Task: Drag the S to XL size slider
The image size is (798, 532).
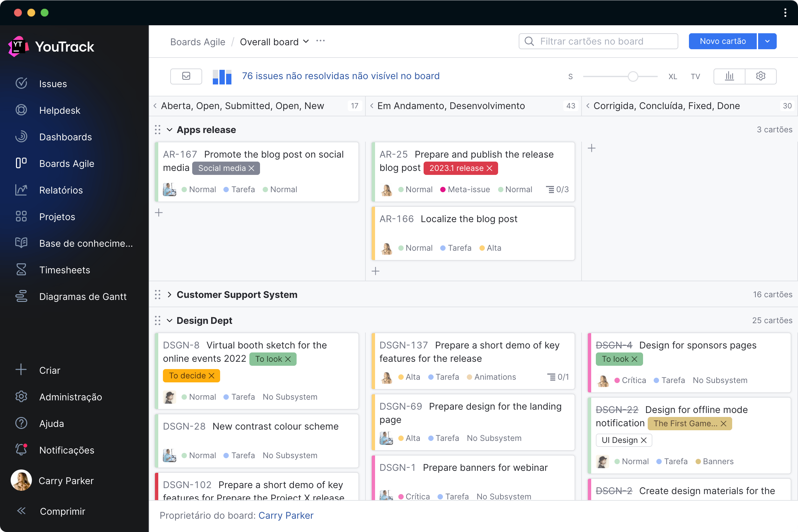Action: tap(632, 76)
